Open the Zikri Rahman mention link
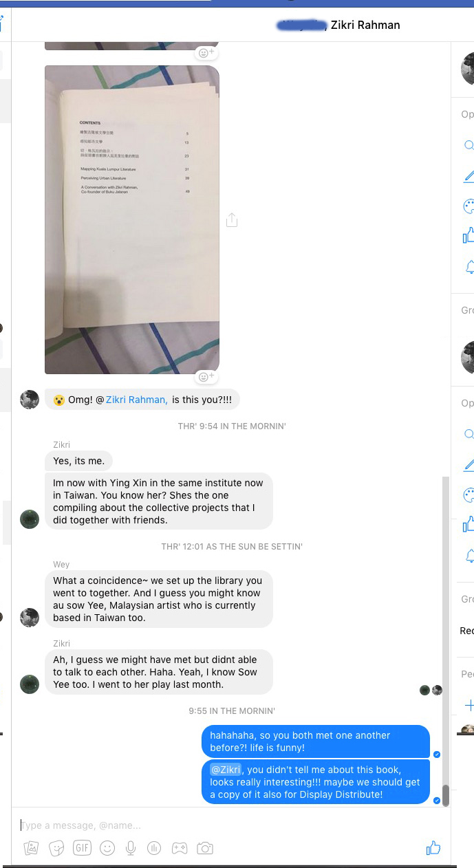Viewport: 474px width, 868px height. pos(136,400)
